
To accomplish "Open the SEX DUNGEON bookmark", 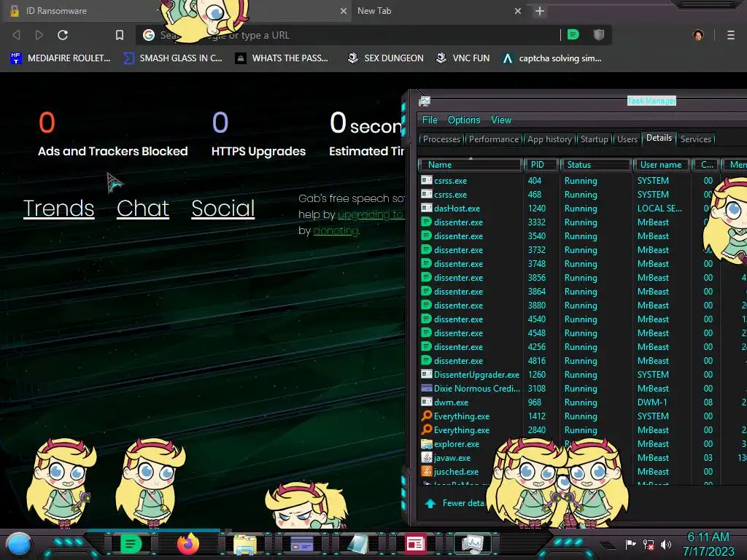I will (x=385, y=58).
